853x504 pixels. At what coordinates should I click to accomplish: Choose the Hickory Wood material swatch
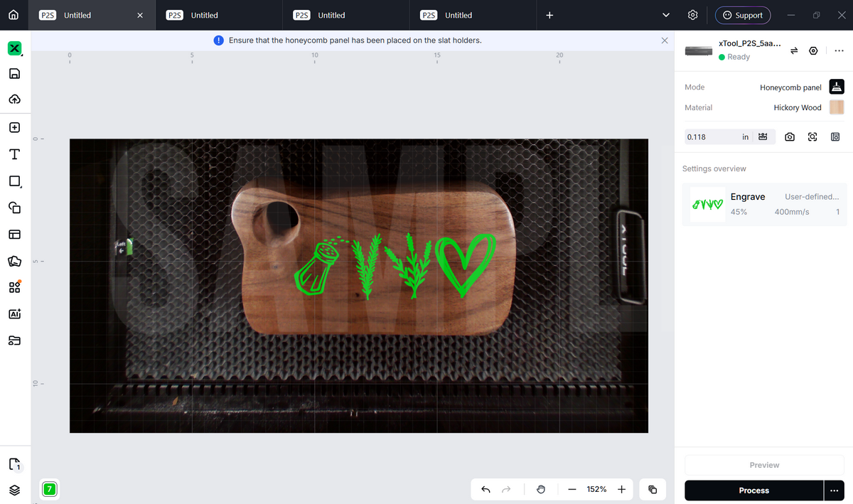837,107
